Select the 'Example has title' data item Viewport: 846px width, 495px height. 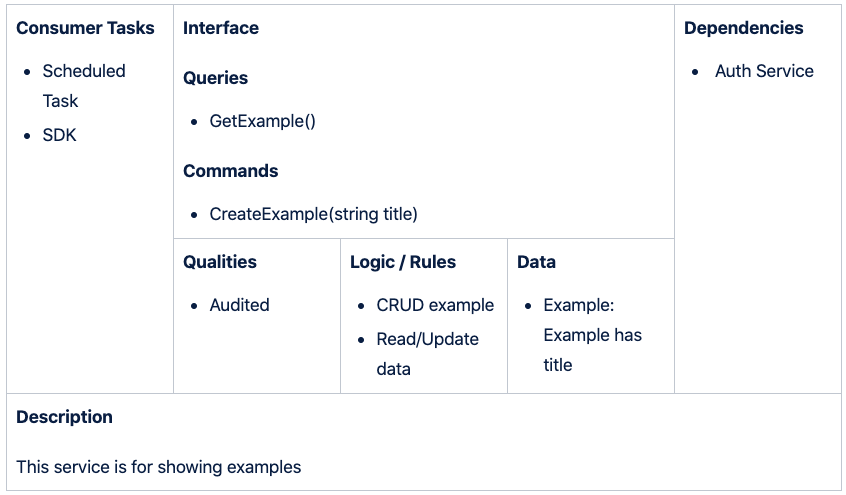tap(592, 335)
